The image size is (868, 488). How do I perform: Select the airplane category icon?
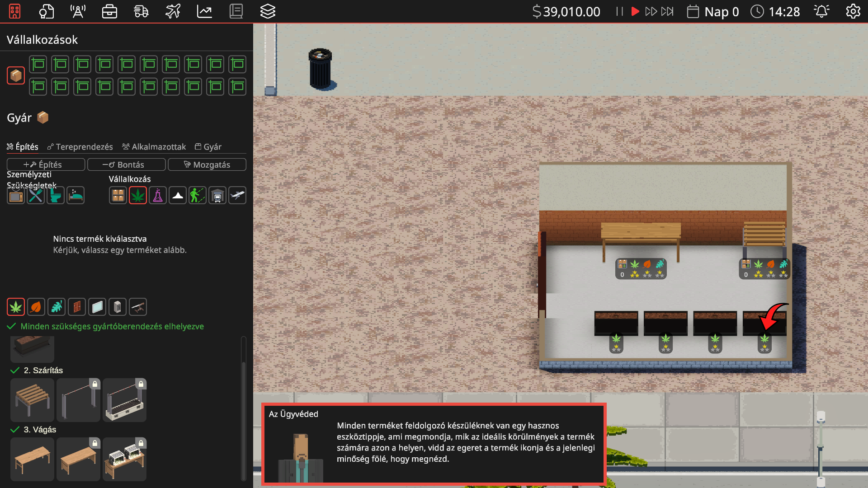click(x=237, y=196)
